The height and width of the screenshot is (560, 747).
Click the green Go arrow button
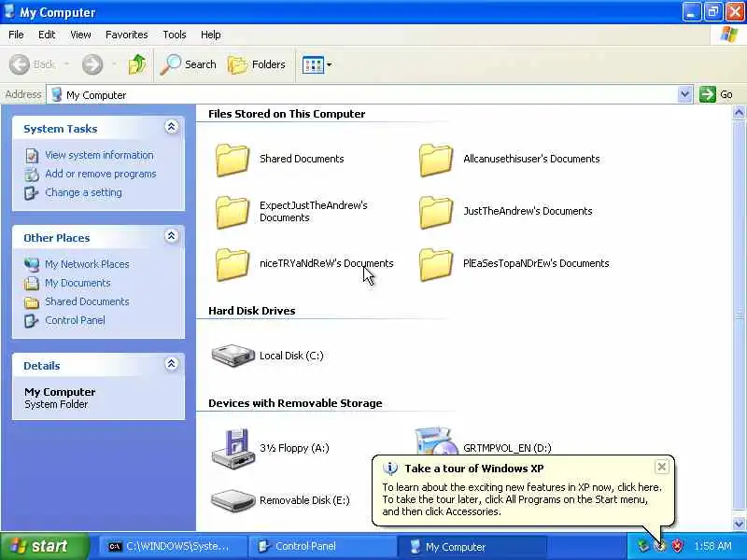tap(708, 94)
